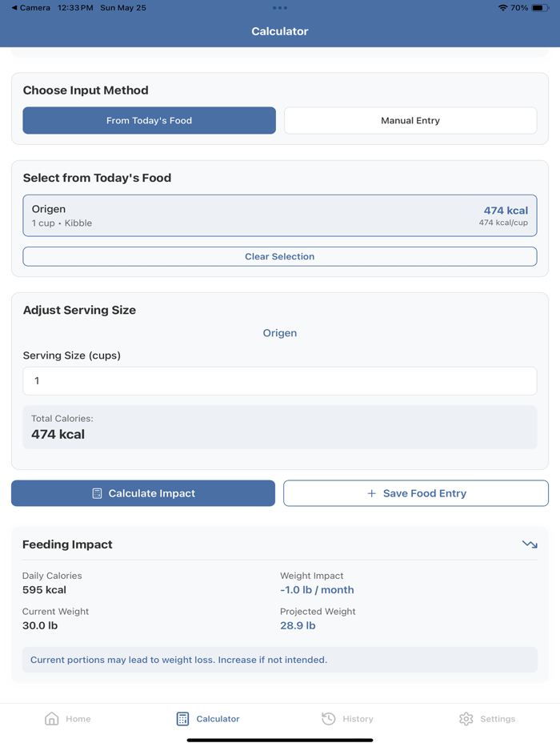Select the Home icon in tab bar
This screenshot has height=747, width=560.
click(x=50, y=719)
